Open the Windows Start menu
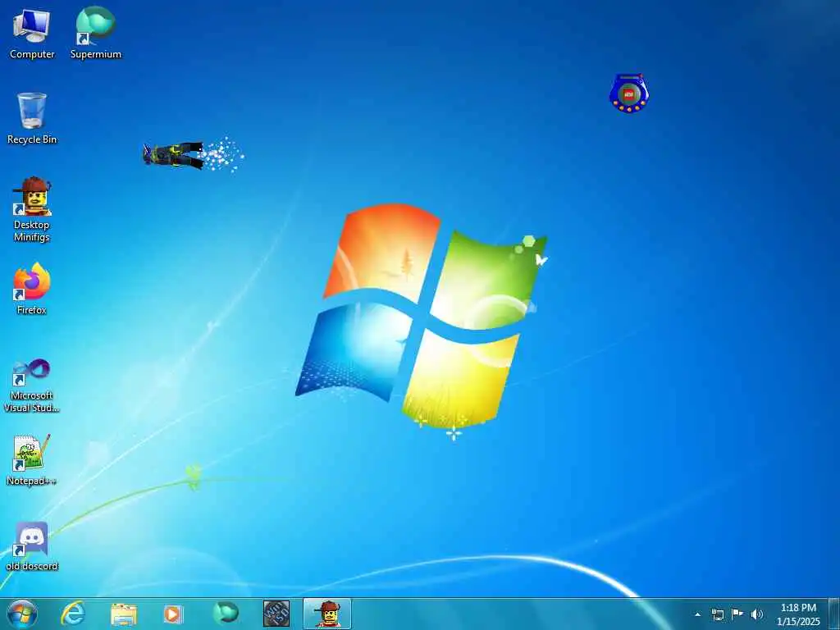 (x=22, y=614)
